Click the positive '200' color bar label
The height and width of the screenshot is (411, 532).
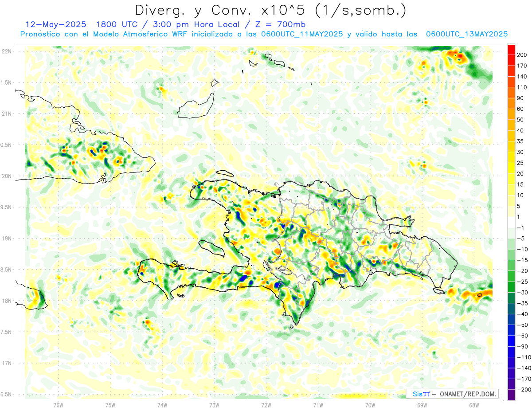point(522,55)
